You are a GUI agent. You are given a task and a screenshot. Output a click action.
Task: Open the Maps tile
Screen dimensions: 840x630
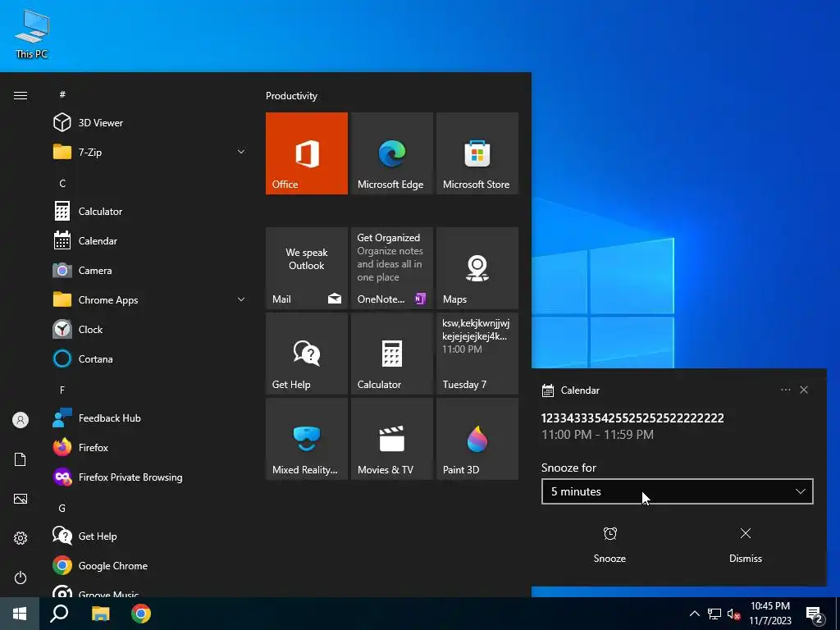click(477, 268)
